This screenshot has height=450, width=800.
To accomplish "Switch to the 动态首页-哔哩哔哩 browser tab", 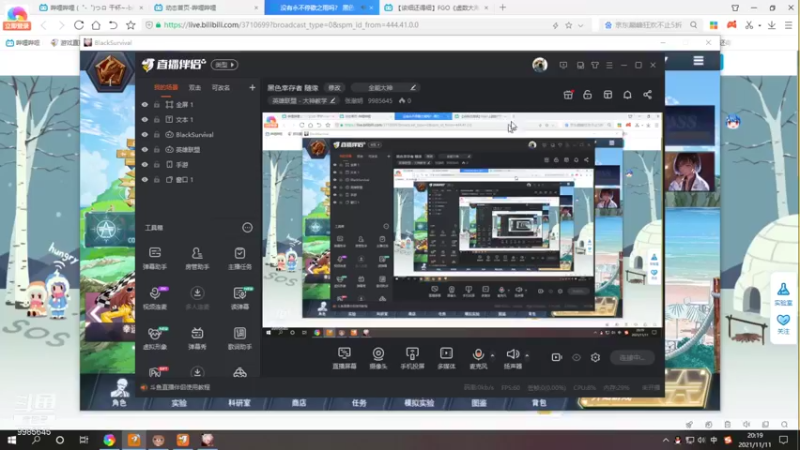I will [x=206, y=8].
